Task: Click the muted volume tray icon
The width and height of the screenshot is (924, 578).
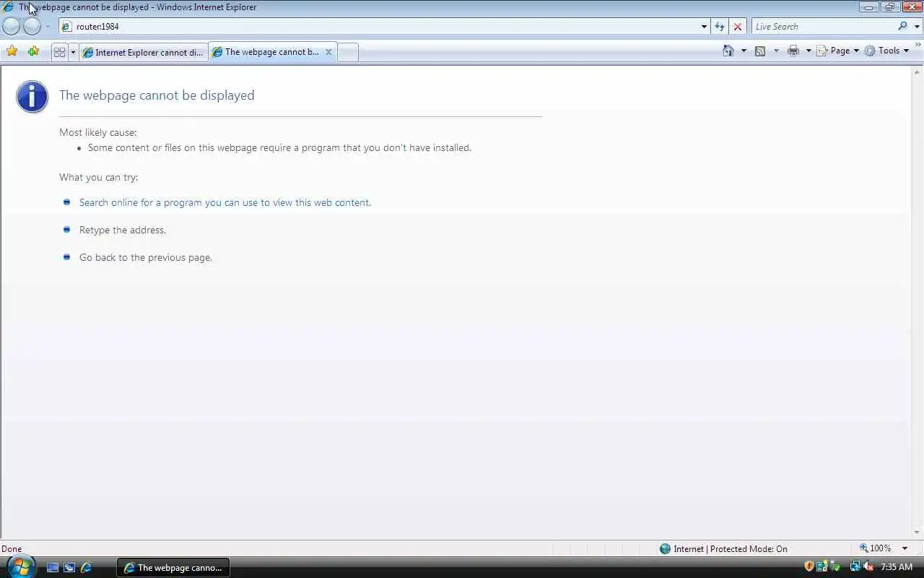Action: tap(868, 566)
